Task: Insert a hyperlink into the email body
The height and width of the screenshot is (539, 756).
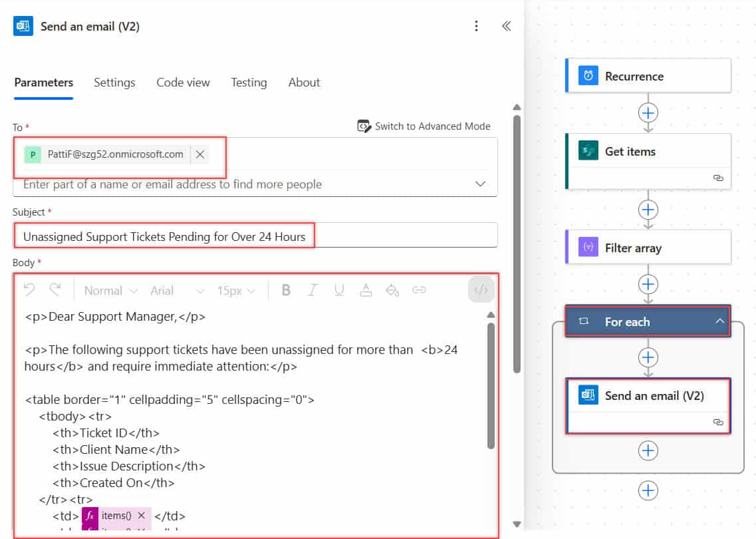Action: point(418,289)
